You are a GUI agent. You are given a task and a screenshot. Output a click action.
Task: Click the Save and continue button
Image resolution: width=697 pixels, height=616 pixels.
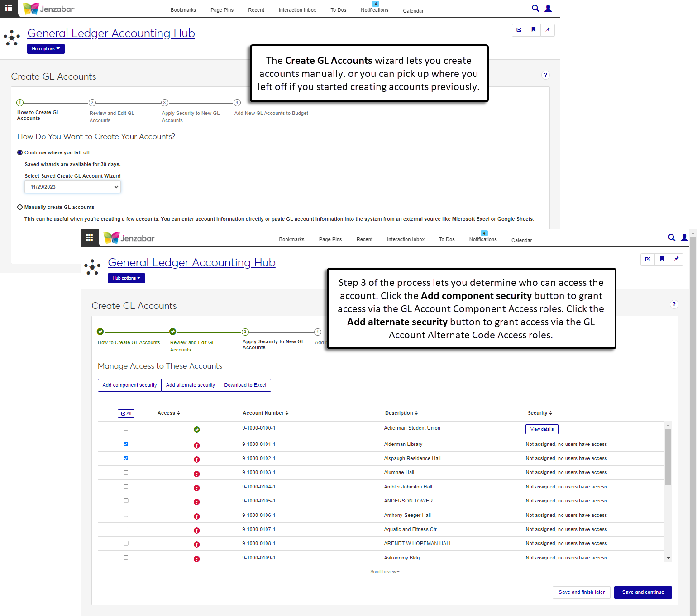click(643, 592)
